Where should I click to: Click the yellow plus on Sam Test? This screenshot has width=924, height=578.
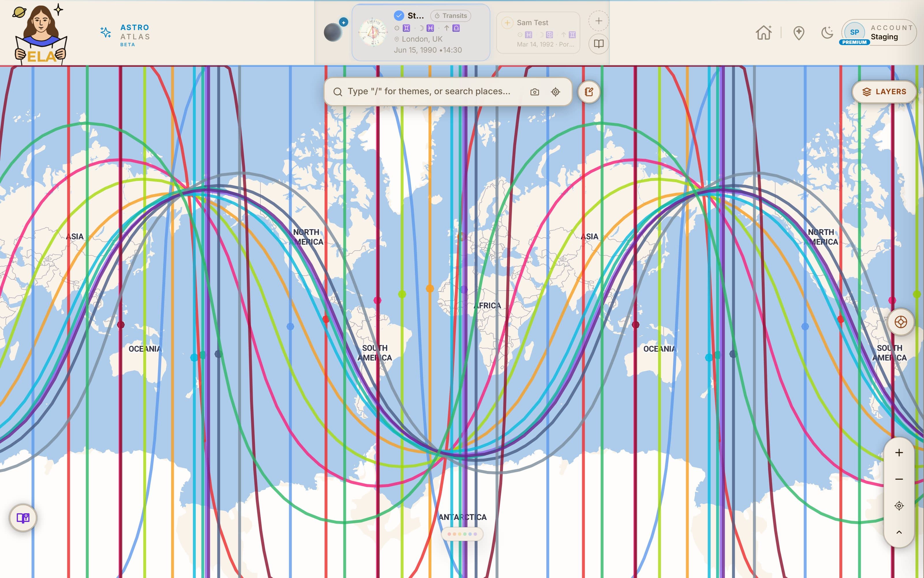507,23
